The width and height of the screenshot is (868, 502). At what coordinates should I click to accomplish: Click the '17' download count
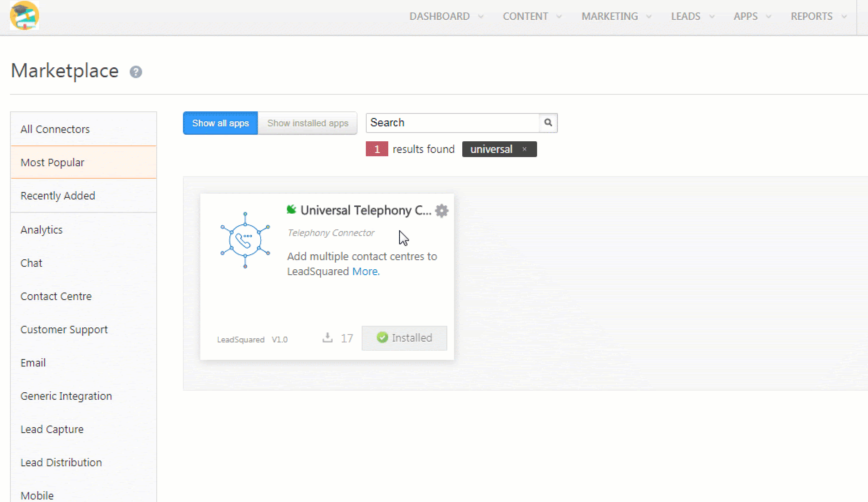[x=347, y=338]
